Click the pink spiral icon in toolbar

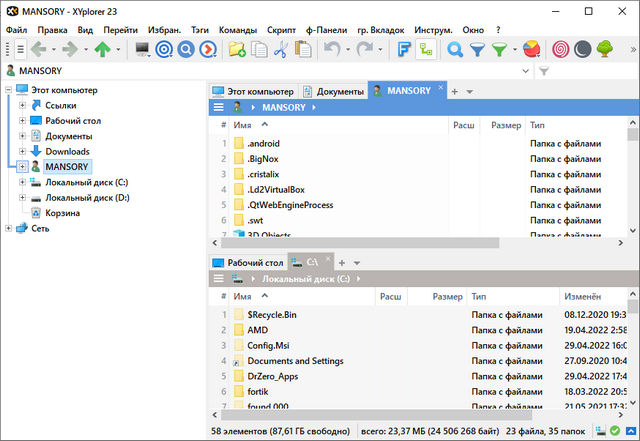click(x=561, y=48)
